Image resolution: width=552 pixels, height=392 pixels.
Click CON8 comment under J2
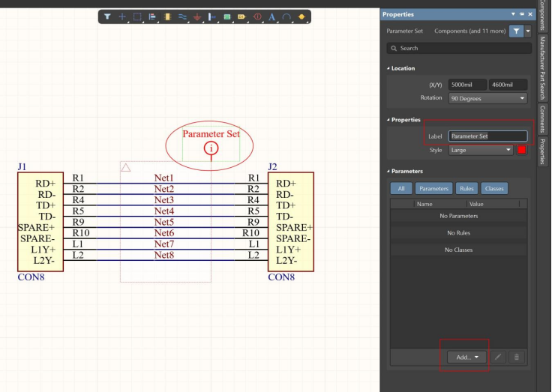click(281, 277)
